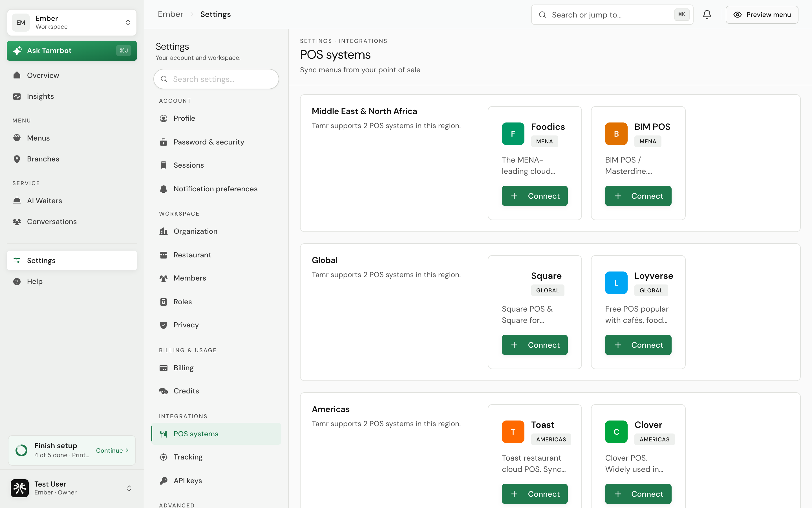The height and width of the screenshot is (508, 812).
Task: Select POS systems in Integrations
Action: point(216,434)
